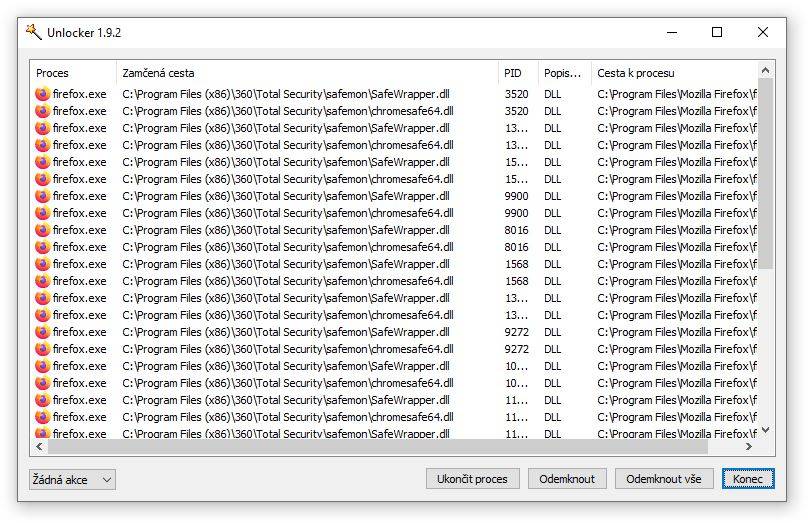Click Mozilla Firefox process path on PID 8016 chromesafe64.dll row
This screenshot has width=811, height=523.
(677, 247)
